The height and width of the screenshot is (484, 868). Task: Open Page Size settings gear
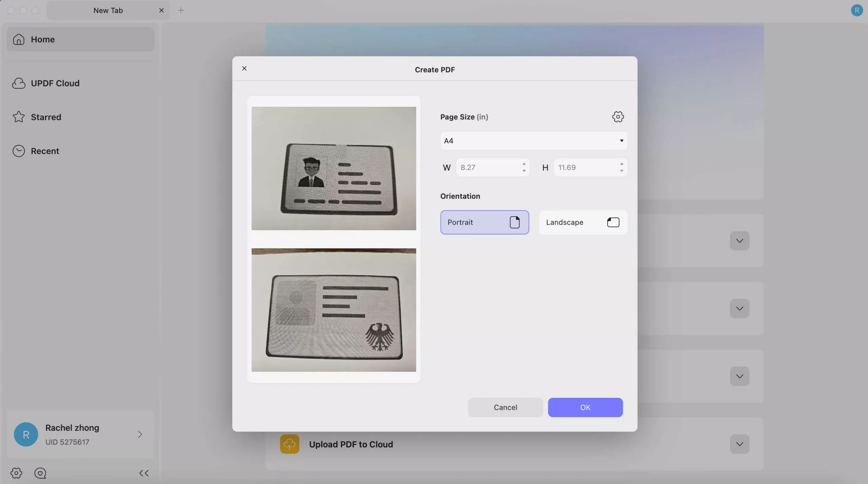[x=617, y=117]
